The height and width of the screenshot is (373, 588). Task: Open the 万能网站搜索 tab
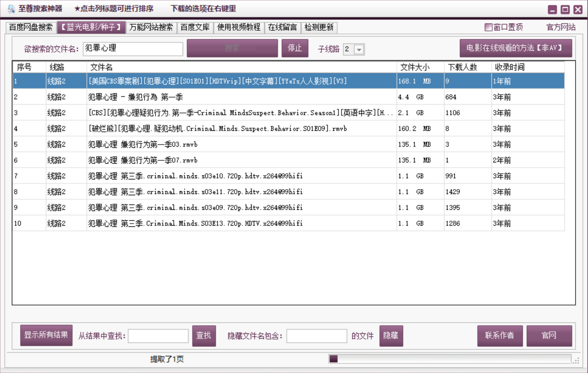point(151,27)
